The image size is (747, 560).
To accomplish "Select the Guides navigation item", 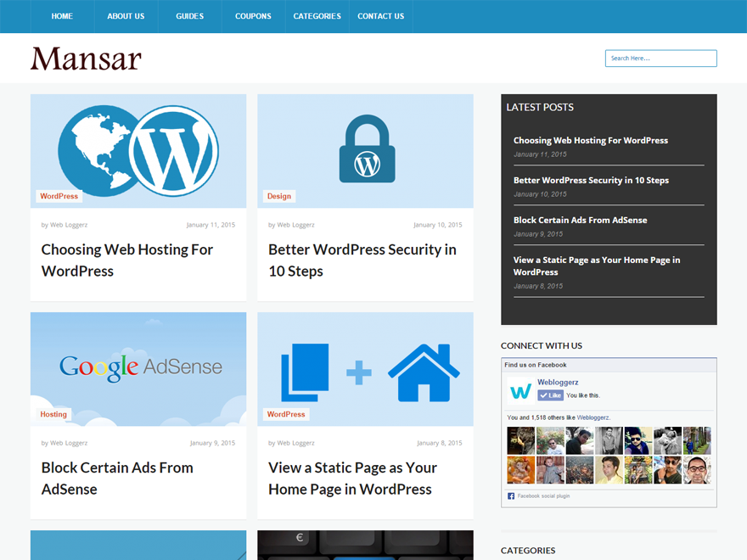I will [x=189, y=16].
